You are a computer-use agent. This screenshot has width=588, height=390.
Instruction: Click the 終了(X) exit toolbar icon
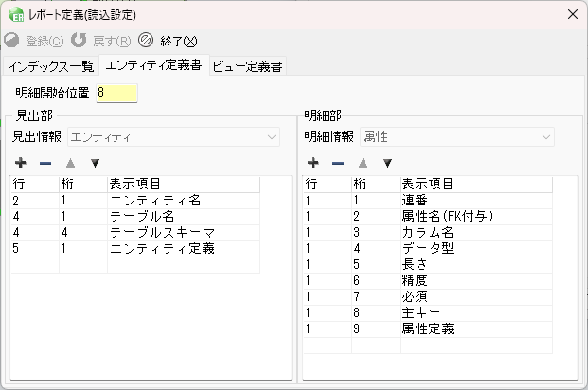146,40
